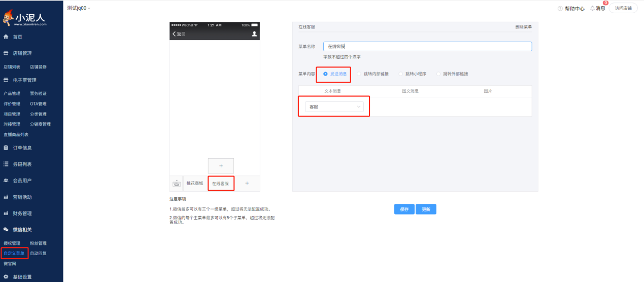Viewport: 644px width, 282px height.
Task: Go to 产品管理
Action: pos(12,94)
